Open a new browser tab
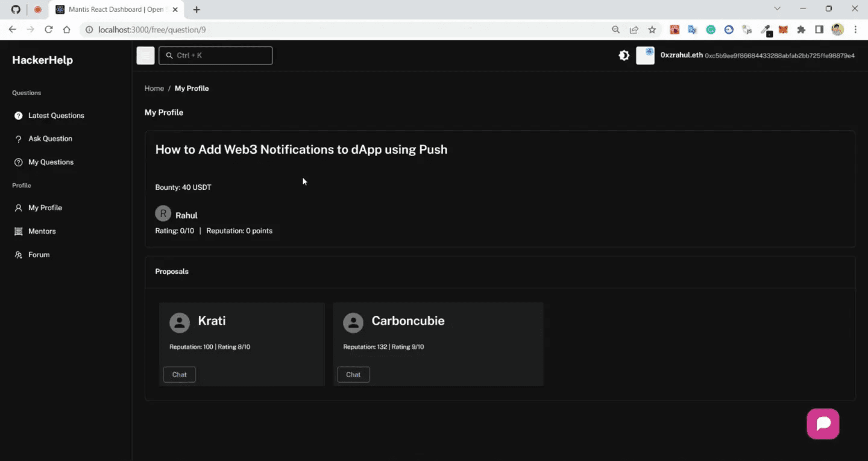This screenshot has width=868, height=461. pyautogui.click(x=197, y=10)
